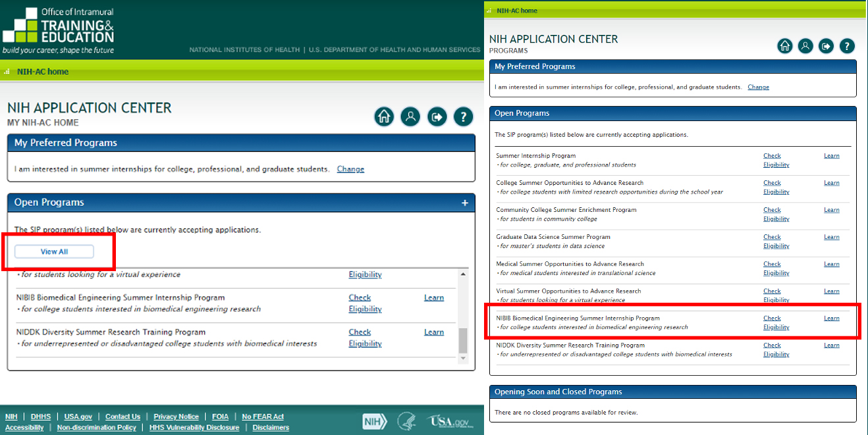Open the USA.gov text link in footer
The image size is (868, 435).
coord(78,417)
